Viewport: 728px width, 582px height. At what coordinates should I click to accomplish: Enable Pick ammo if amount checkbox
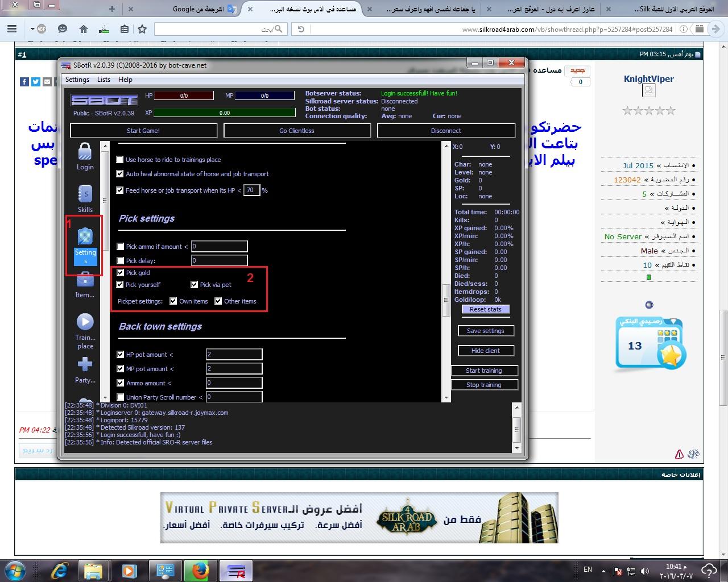click(120, 247)
